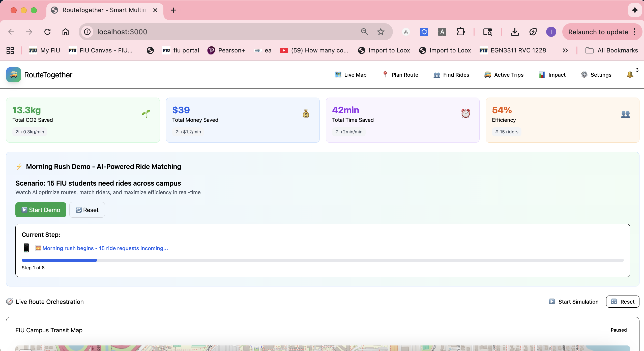Image resolution: width=644 pixels, height=351 pixels.
Task: Bookmark page with the star icon
Action: click(380, 32)
